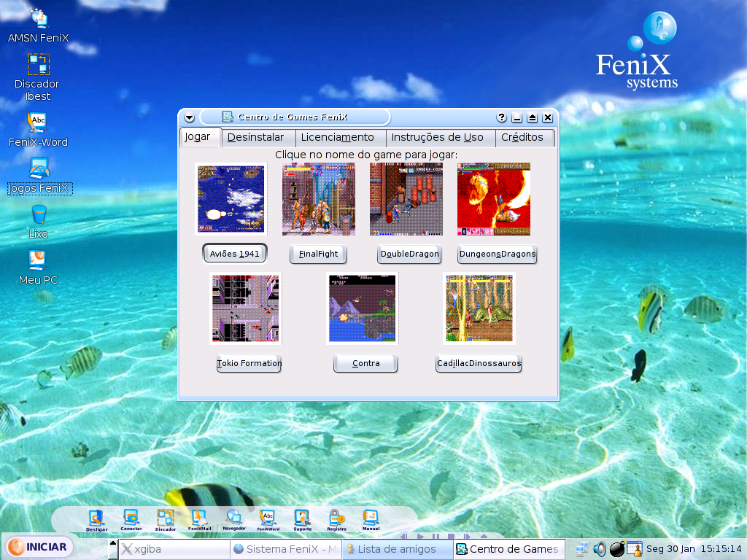747x560 pixels.
Task: Click the Aviões 1941 button
Action: [234, 254]
